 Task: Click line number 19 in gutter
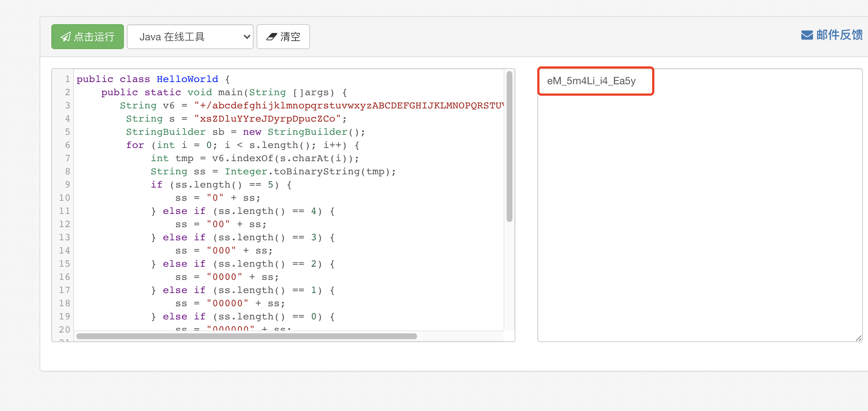(x=65, y=316)
